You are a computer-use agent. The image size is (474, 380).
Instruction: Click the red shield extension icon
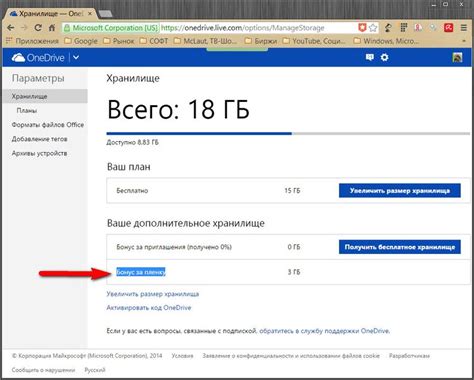click(362, 28)
